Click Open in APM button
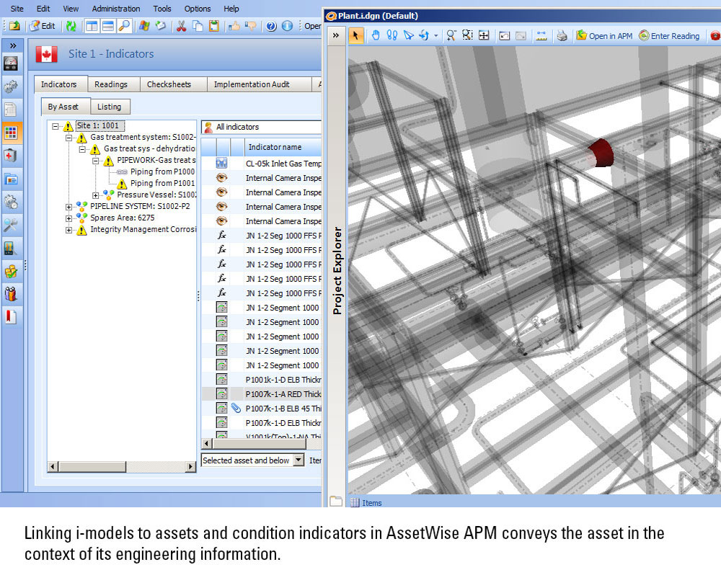721x588 pixels. point(604,35)
